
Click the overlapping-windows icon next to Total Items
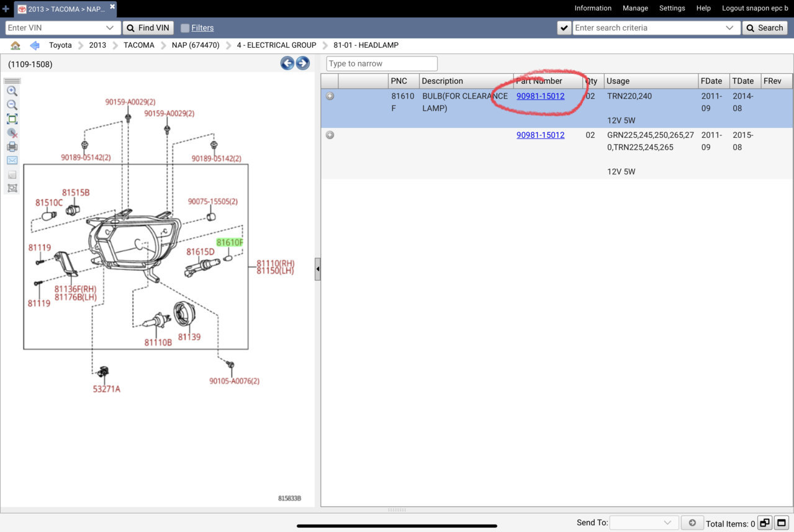[765, 523]
